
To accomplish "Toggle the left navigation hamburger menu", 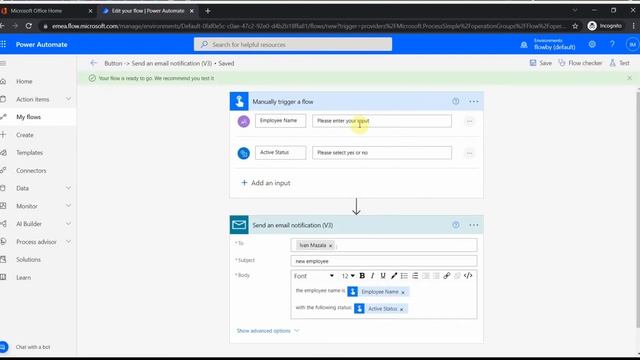I will pos(3,63).
